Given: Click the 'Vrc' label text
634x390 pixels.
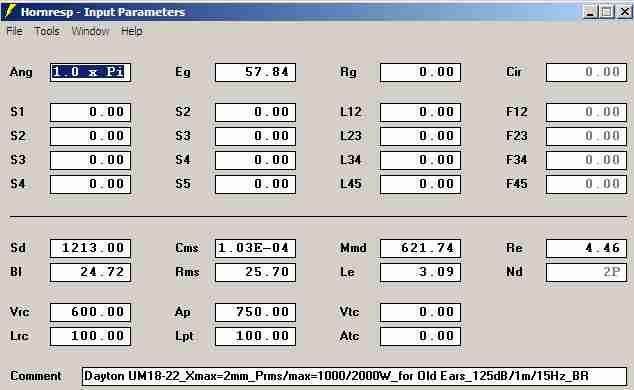Looking at the screenshot, I should pos(19,312).
